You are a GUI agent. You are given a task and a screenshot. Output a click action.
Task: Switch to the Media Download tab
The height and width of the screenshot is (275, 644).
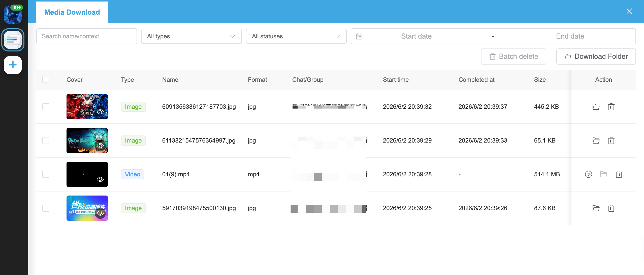pyautogui.click(x=72, y=12)
